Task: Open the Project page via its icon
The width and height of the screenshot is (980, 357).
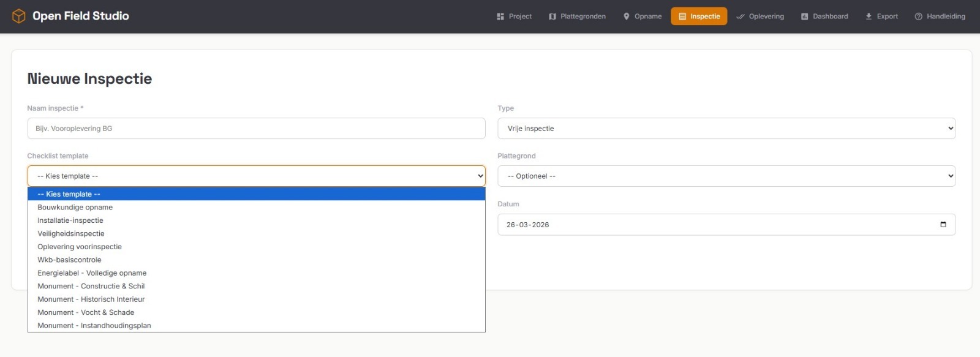Action: (x=500, y=17)
